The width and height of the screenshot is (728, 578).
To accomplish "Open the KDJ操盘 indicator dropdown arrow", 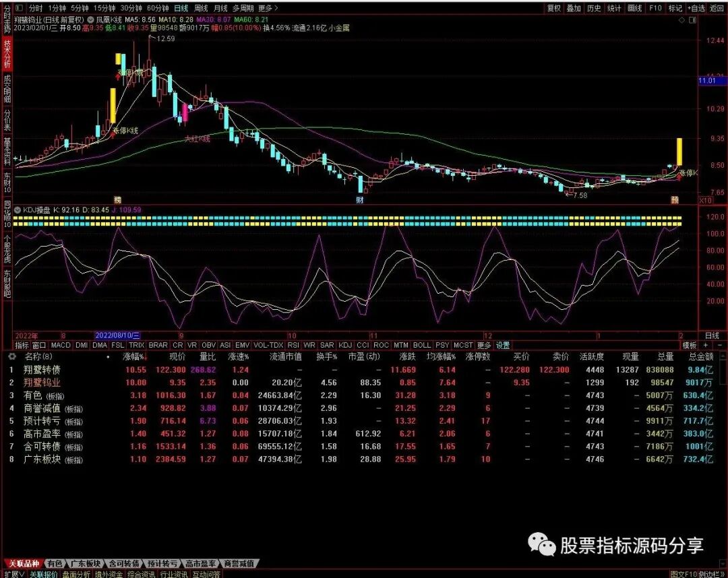I will (x=18, y=210).
